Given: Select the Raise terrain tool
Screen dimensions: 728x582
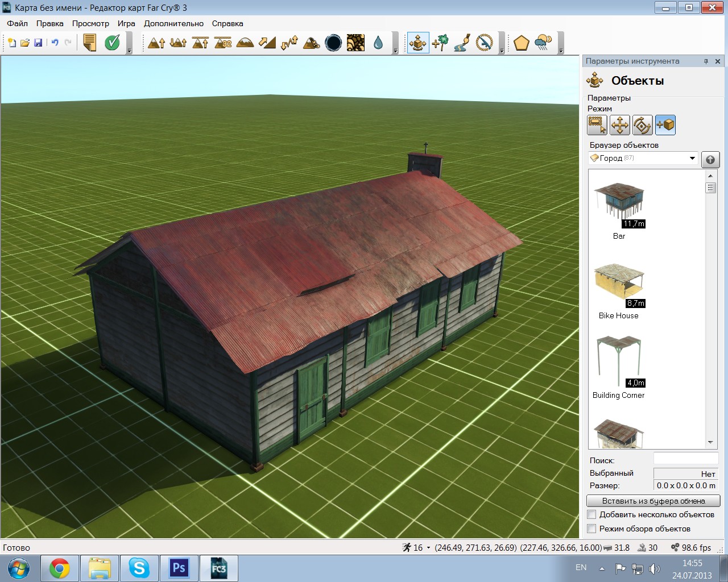Looking at the screenshot, I should [x=156, y=43].
